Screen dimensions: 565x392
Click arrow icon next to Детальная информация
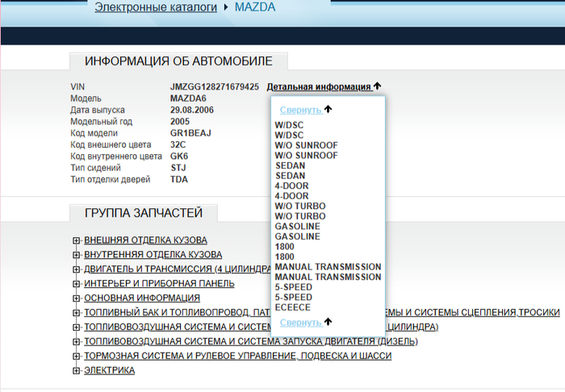[377, 86]
